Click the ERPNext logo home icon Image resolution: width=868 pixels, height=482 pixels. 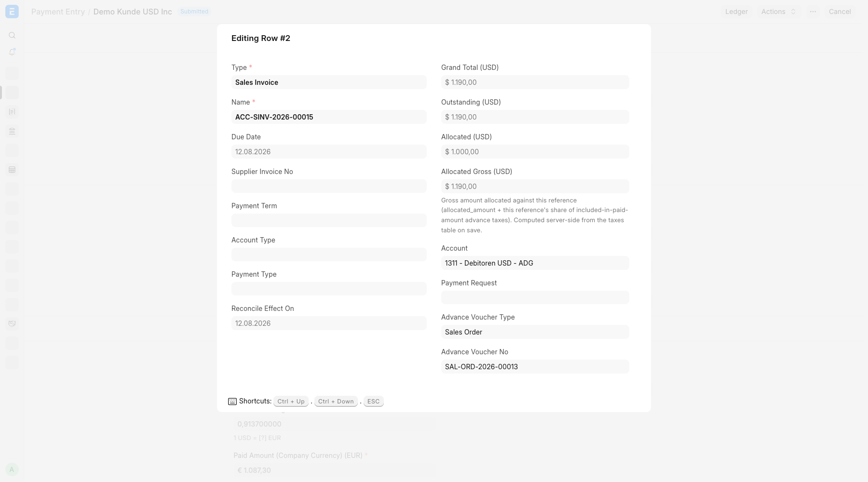[x=12, y=12]
